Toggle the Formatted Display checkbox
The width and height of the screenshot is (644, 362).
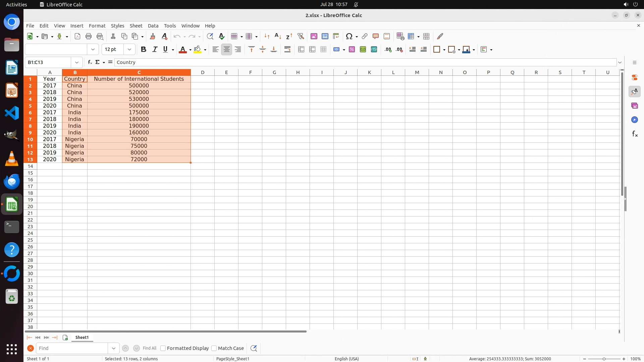coord(163,348)
